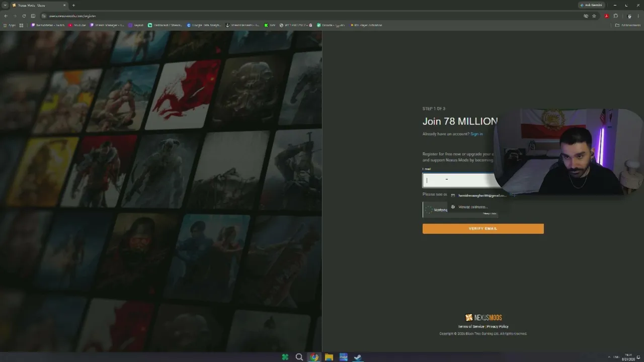Open the Stream Manager bookmark
The width and height of the screenshot is (644, 362).
[107, 25]
